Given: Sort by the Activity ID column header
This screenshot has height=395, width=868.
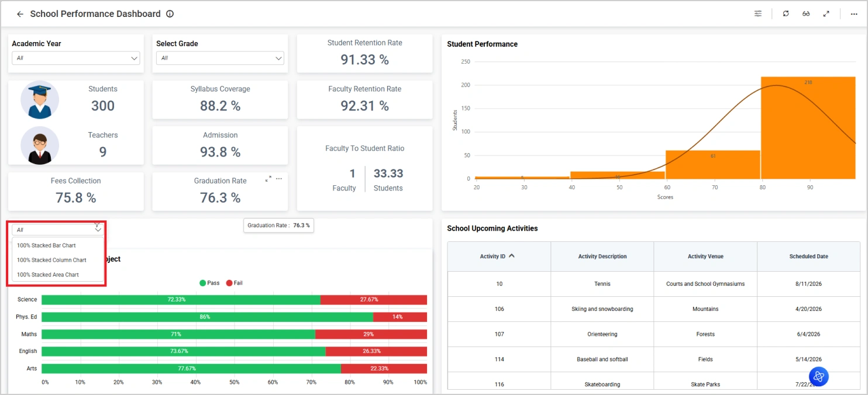Looking at the screenshot, I should click(499, 257).
